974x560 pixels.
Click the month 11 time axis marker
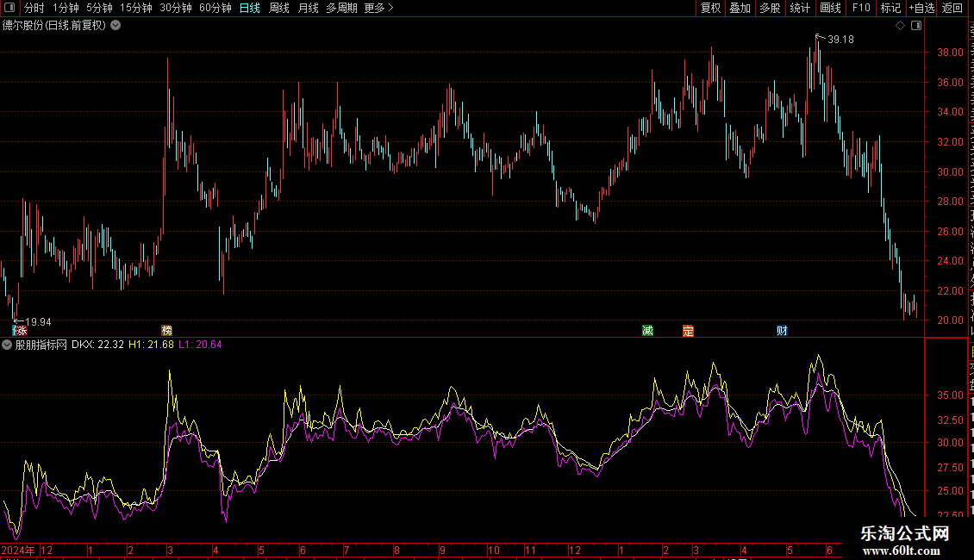tap(530, 550)
